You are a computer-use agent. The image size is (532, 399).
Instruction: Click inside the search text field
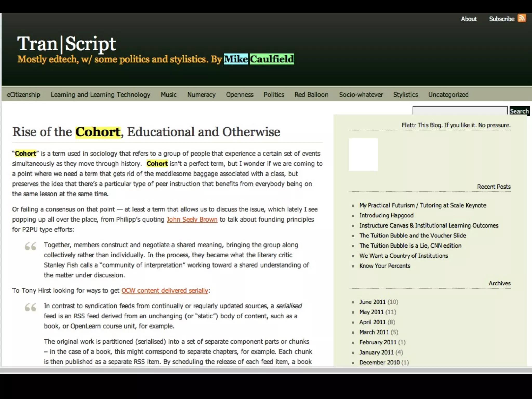pyautogui.click(x=460, y=111)
